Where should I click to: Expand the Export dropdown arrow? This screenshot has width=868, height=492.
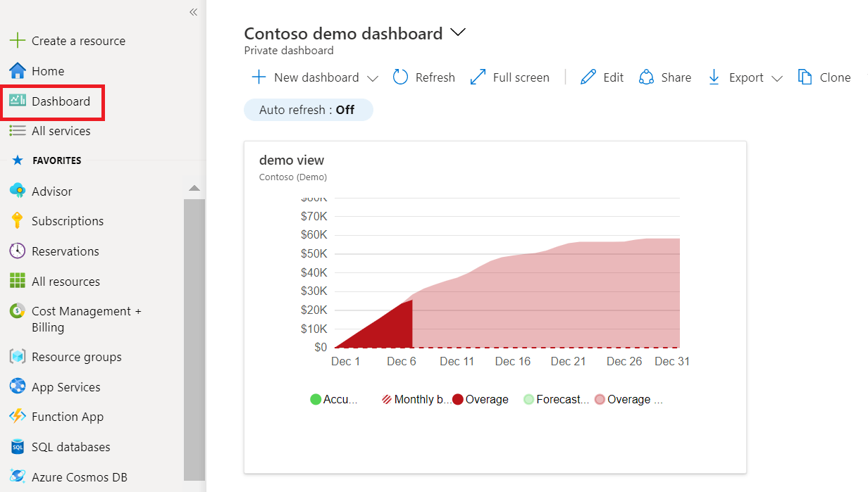tap(777, 78)
